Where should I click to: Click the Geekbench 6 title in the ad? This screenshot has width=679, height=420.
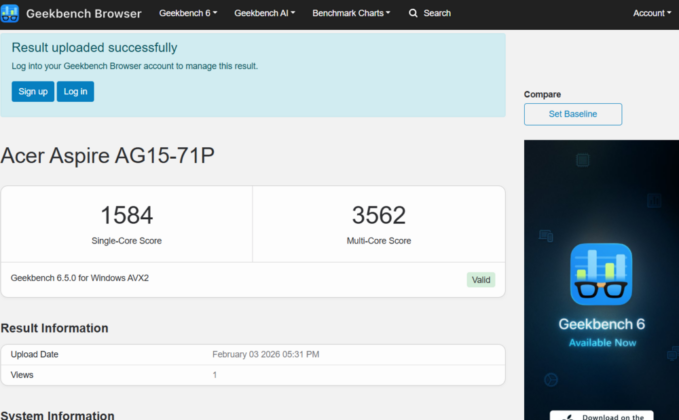coord(601,324)
